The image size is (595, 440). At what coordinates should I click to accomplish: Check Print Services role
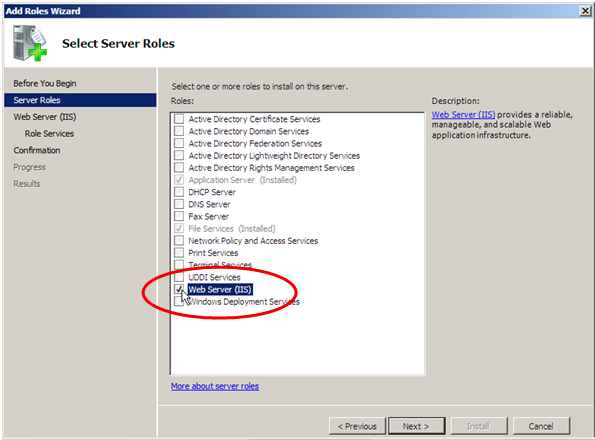pos(179,252)
